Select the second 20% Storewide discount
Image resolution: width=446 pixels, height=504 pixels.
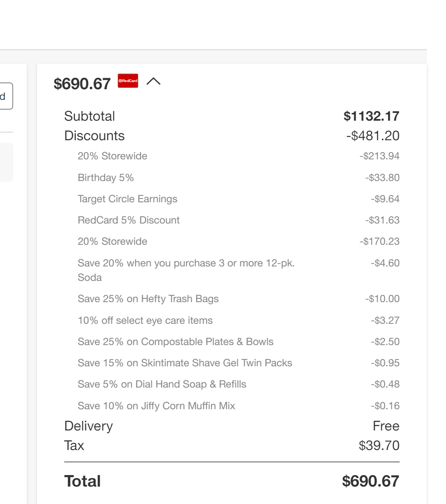pyautogui.click(x=238, y=241)
